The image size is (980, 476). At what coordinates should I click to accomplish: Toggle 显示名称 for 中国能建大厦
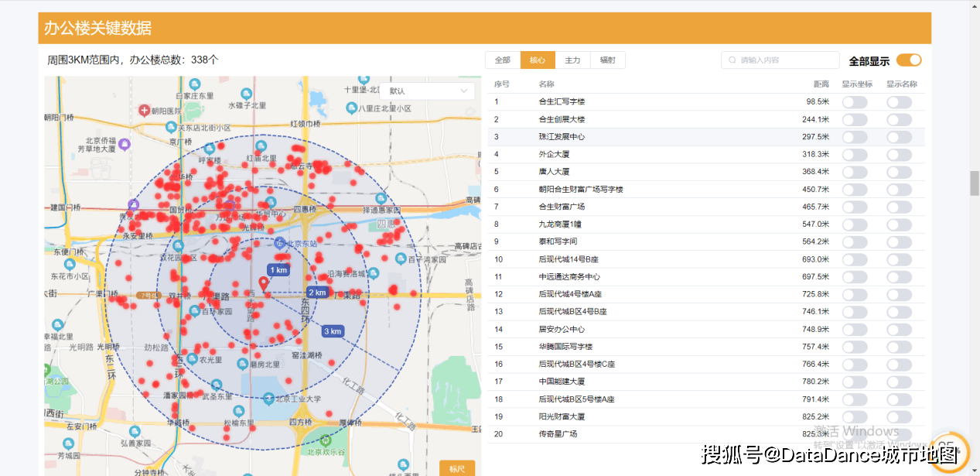[900, 382]
